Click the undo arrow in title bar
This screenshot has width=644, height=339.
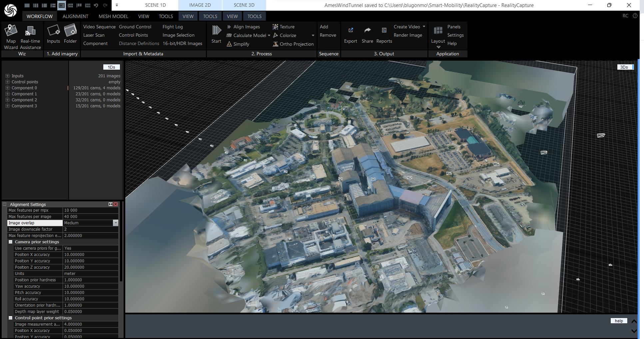pyautogui.click(x=96, y=5)
